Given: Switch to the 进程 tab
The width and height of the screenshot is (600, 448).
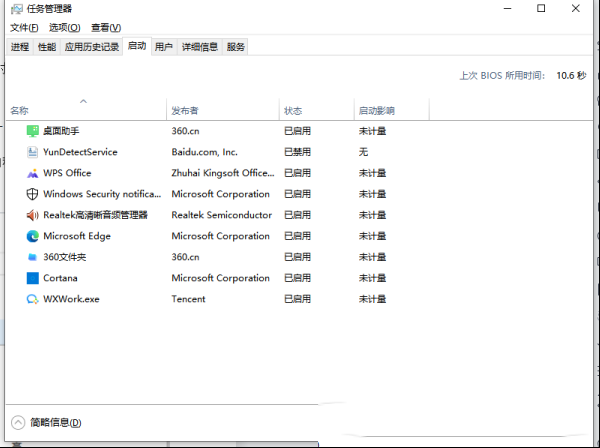Looking at the screenshot, I should point(20,47).
